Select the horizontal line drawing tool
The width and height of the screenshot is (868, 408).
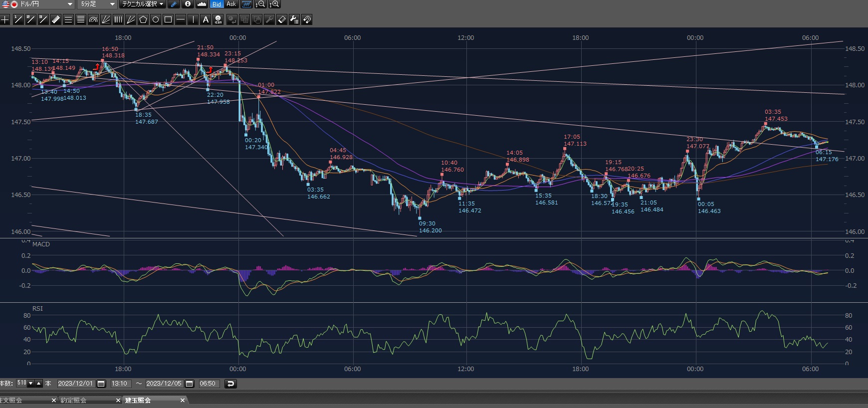[x=181, y=19]
